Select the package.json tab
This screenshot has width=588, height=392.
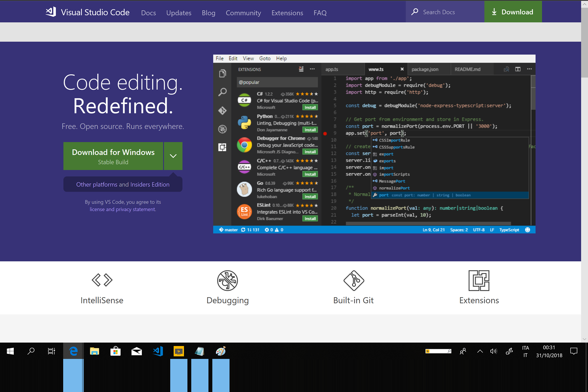429,69
